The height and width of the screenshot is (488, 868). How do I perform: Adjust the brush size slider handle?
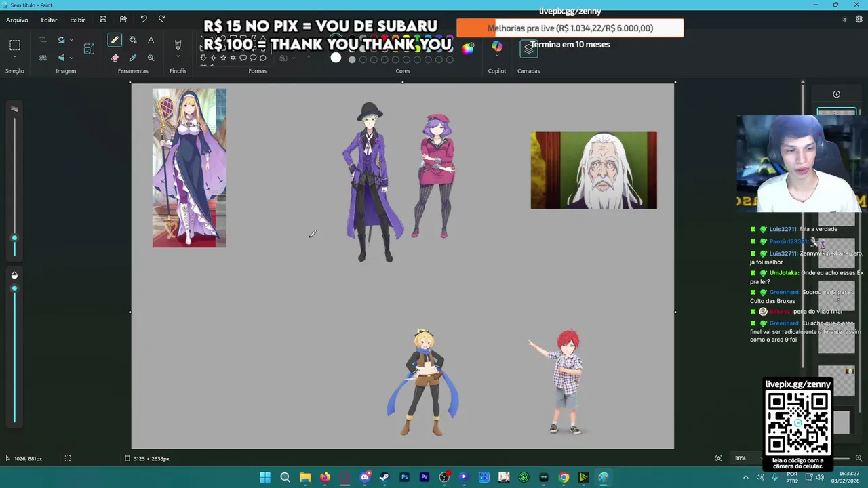(x=14, y=238)
